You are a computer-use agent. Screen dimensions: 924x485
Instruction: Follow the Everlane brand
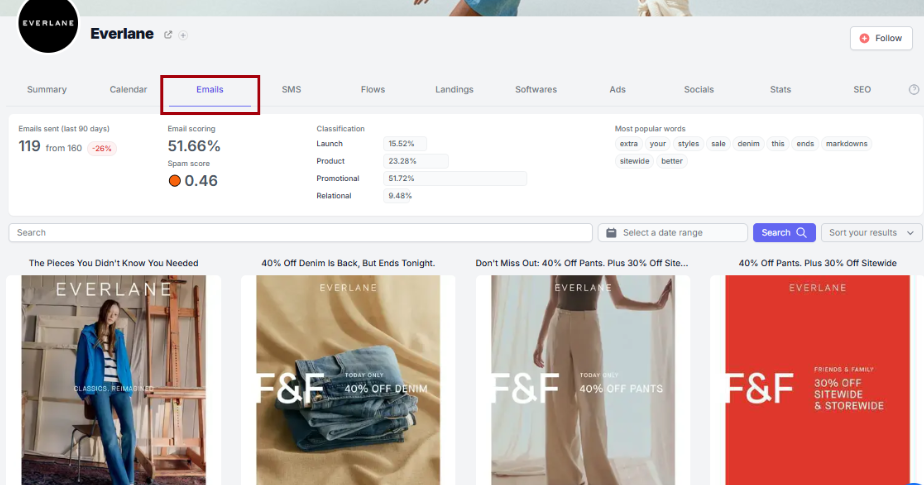point(881,38)
